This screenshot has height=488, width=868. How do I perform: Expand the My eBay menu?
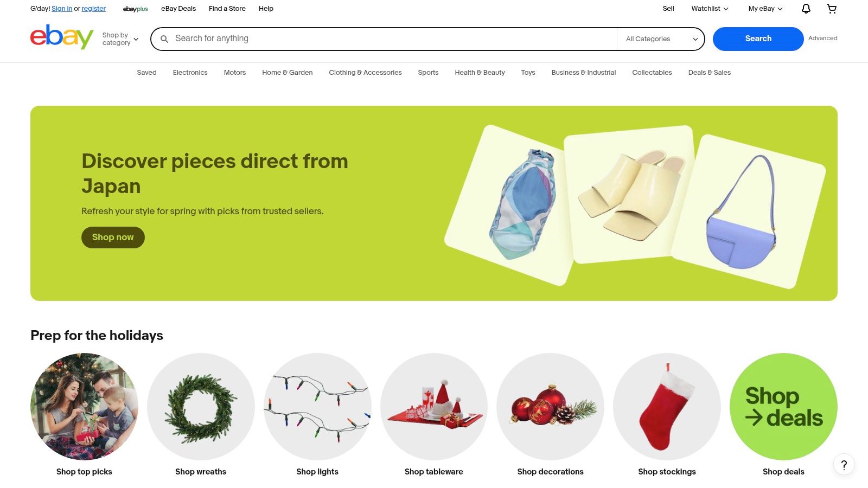765,9
